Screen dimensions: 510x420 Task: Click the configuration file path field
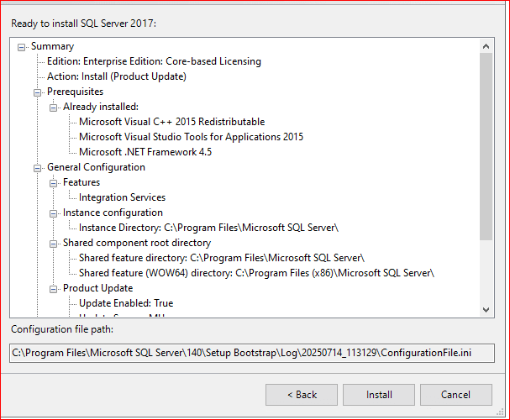click(252, 354)
